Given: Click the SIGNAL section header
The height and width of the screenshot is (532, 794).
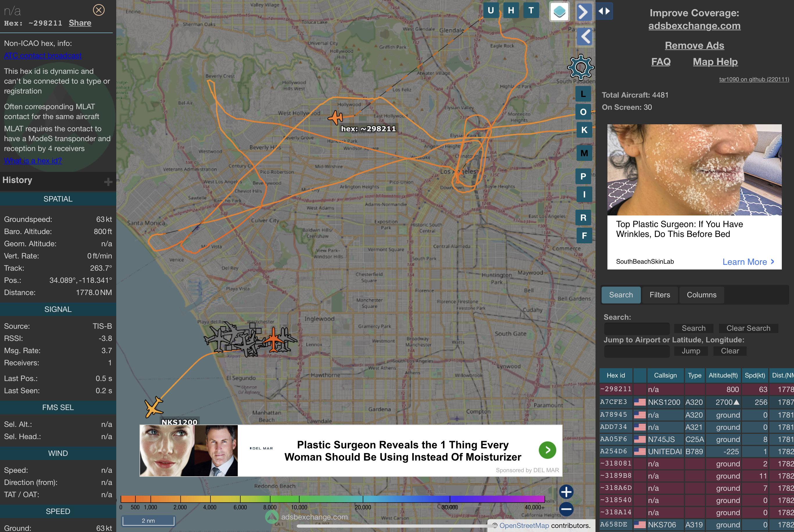Looking at the screenshot, I should pos(58,309).
